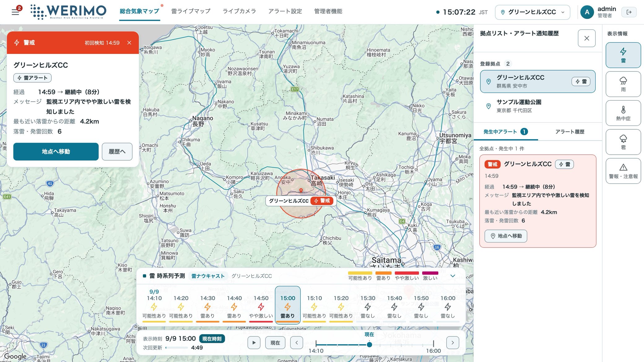The width and height of the screenshot is (644, 362).
Task: Click the グリーンヒルズCC 警戒 map marker label
Action: click(x=300, y=201)
